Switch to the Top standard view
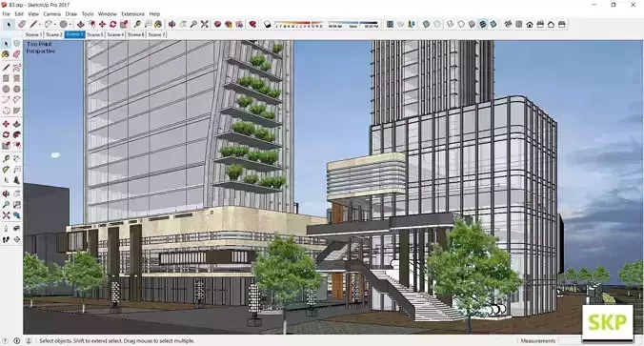644x346 pixels. 519,24
